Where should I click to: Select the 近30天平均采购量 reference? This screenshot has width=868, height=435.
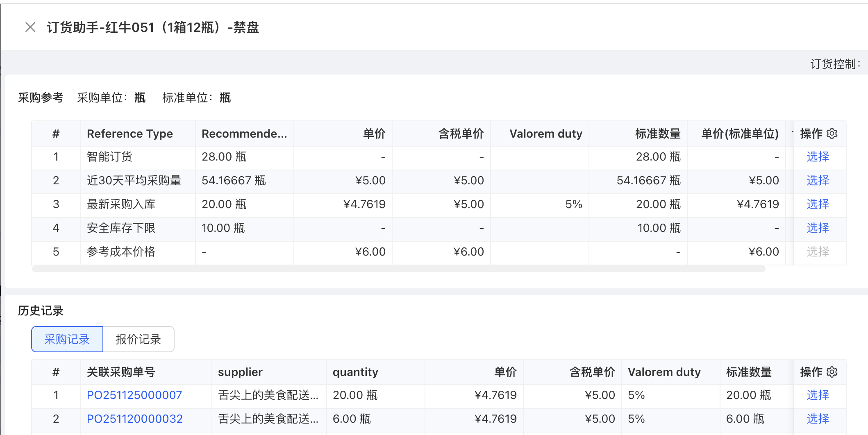[x=818, y=181]
